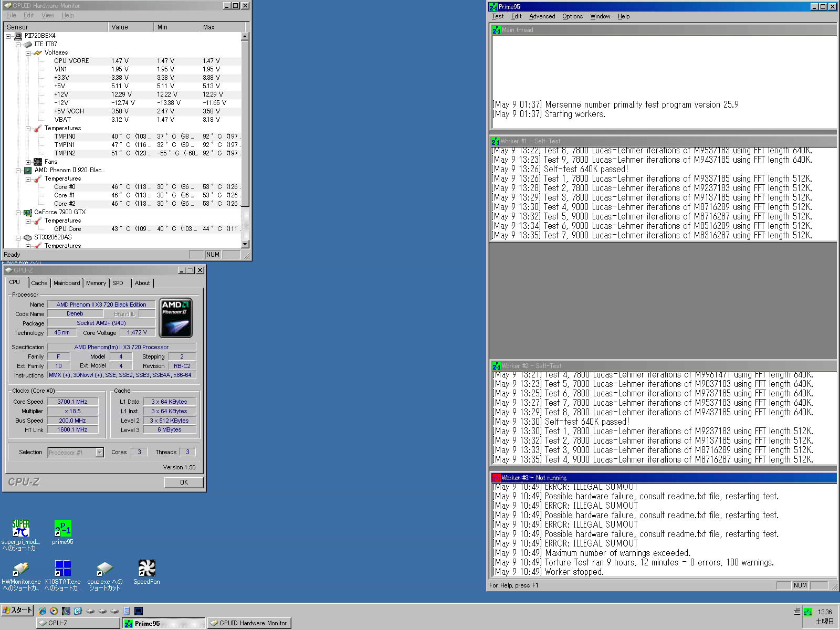Open the File menu in Hardware Monitor

click(x=11, y=15)
